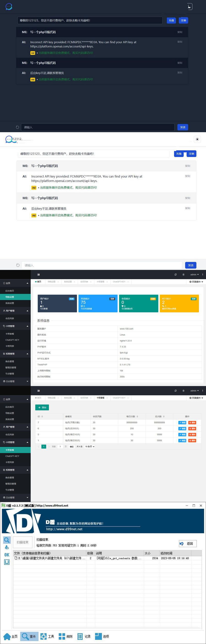Click the pagination page number input box
This screenshot has height=644, width=206.
coord(60,446)
